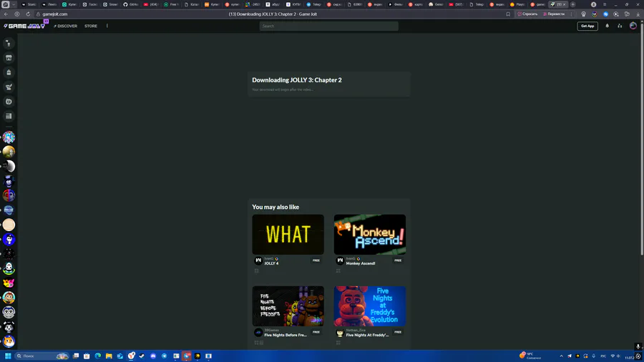Viewport: 644px width, 362px height.
Task: Click the Перевести translate button
Action: [554, 14]
